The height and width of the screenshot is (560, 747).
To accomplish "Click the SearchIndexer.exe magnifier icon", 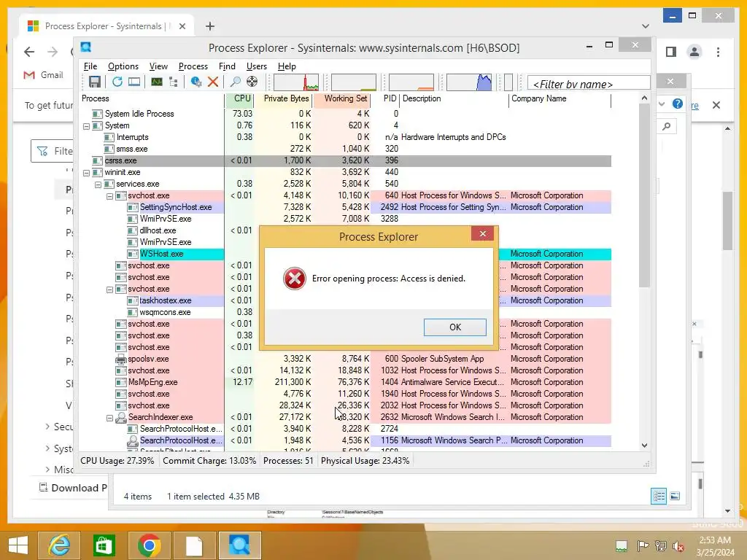I will 121,418.
